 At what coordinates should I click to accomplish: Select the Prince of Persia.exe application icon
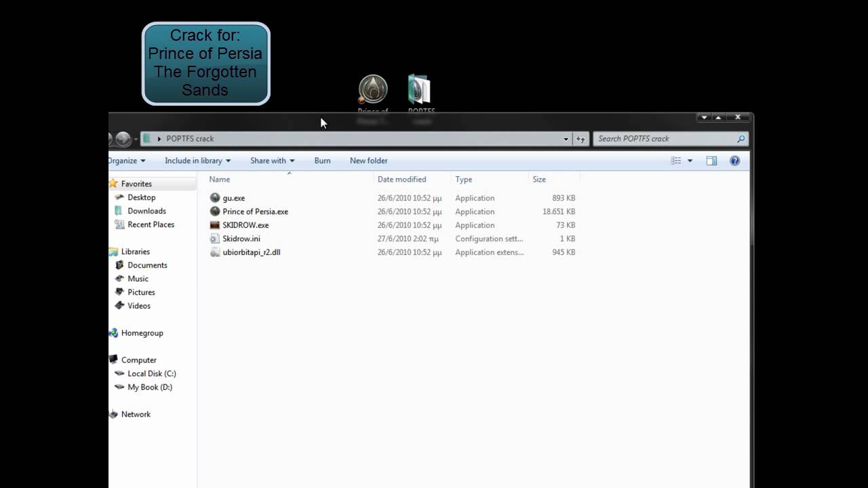coord(215,211)
